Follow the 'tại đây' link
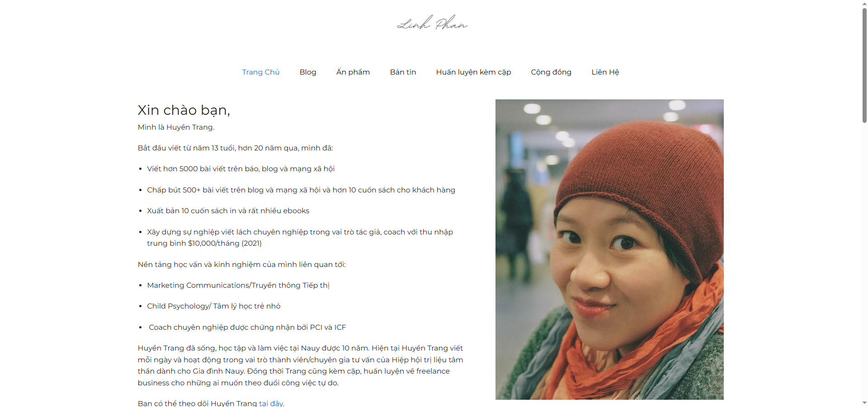 pos(271,403)
